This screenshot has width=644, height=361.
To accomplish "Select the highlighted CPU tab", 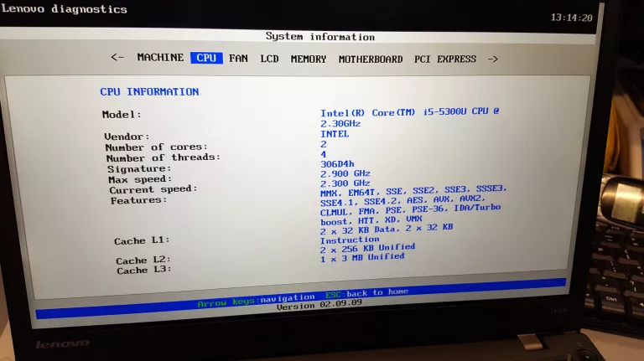I will tap(206, 58).
